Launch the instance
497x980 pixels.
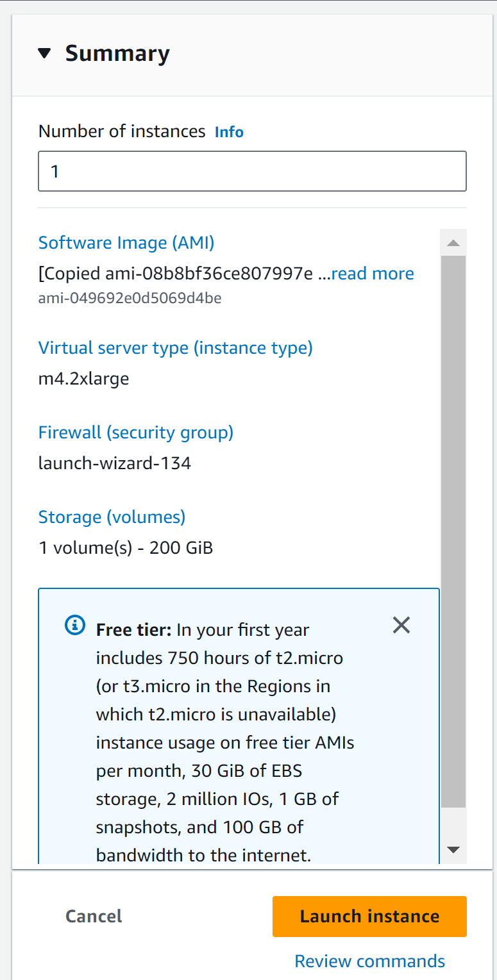pyautogui.click(x=369, y=916)
